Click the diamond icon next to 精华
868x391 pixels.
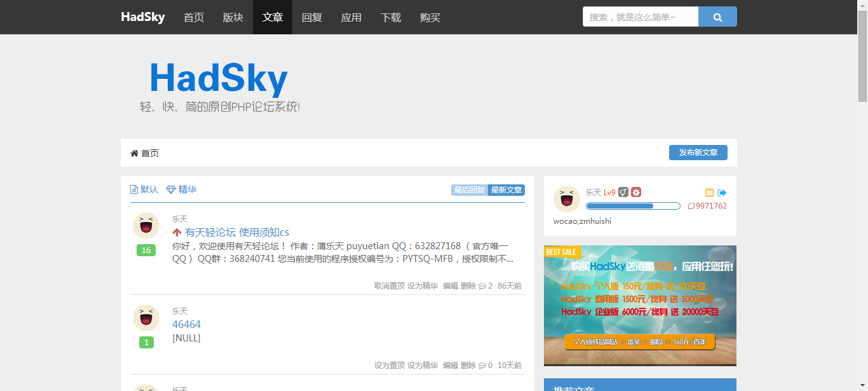pos(171,189)
